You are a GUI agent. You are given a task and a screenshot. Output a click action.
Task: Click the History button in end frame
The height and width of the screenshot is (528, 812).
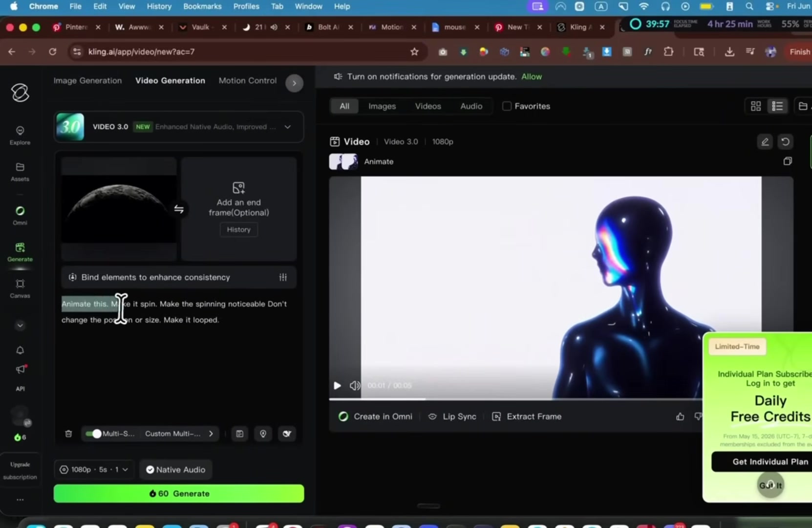(x=238, y=230)
